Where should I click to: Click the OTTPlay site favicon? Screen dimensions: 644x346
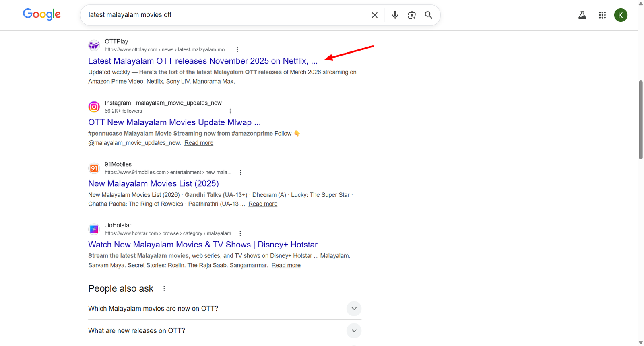tap(94, 45)
